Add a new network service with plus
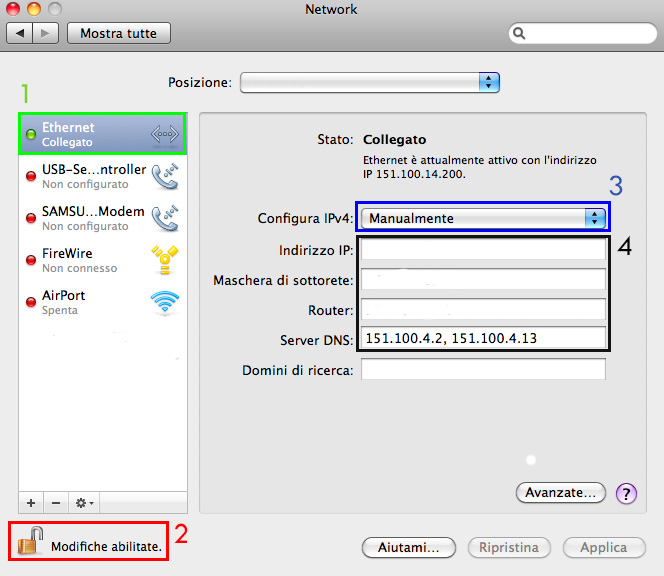This screenshot has height=576, width=664. tap(31, 501)
